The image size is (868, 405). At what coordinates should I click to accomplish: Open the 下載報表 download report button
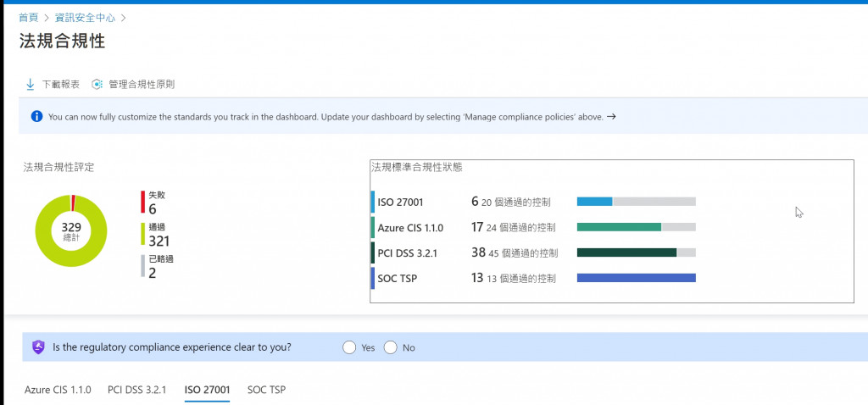(x=53, y=85)
